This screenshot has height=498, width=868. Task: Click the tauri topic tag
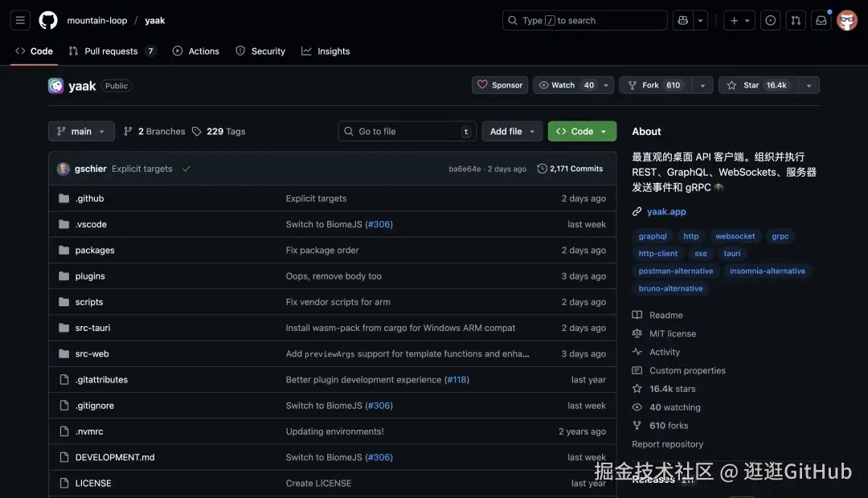pyautogui.click(x=732, y=254)
